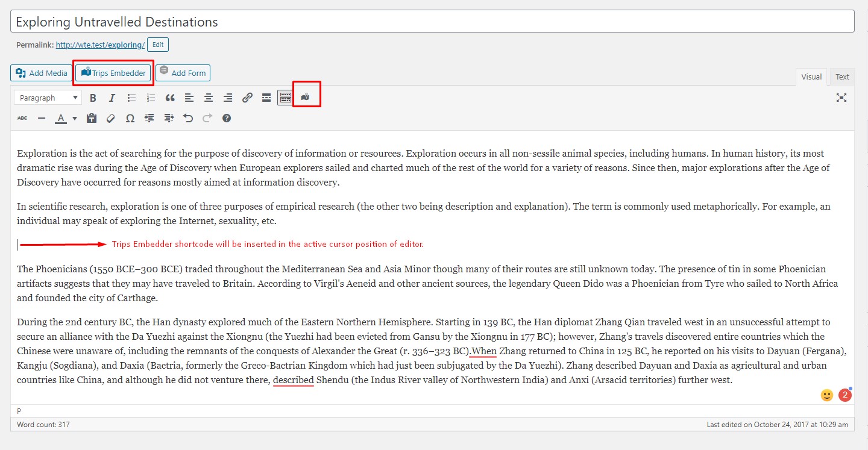Insert a bulleted list
The image size is (868, 450).
131,98
